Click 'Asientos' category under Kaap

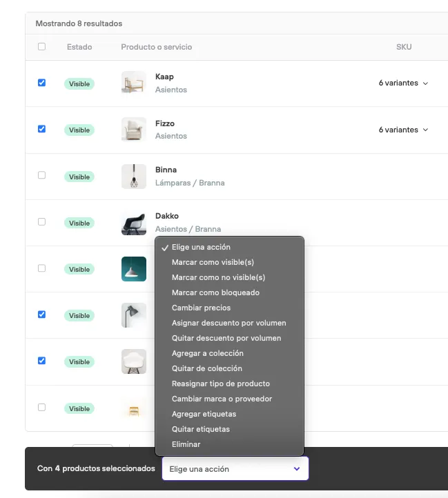click(x=171, y=90)
